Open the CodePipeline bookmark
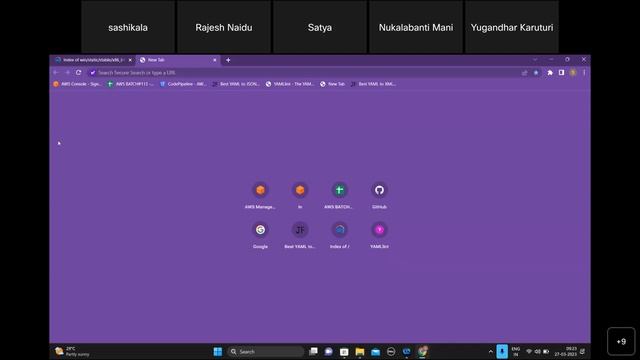Image resolution: width=640 pixels, height=360 pixels. (x=183, y=84)
